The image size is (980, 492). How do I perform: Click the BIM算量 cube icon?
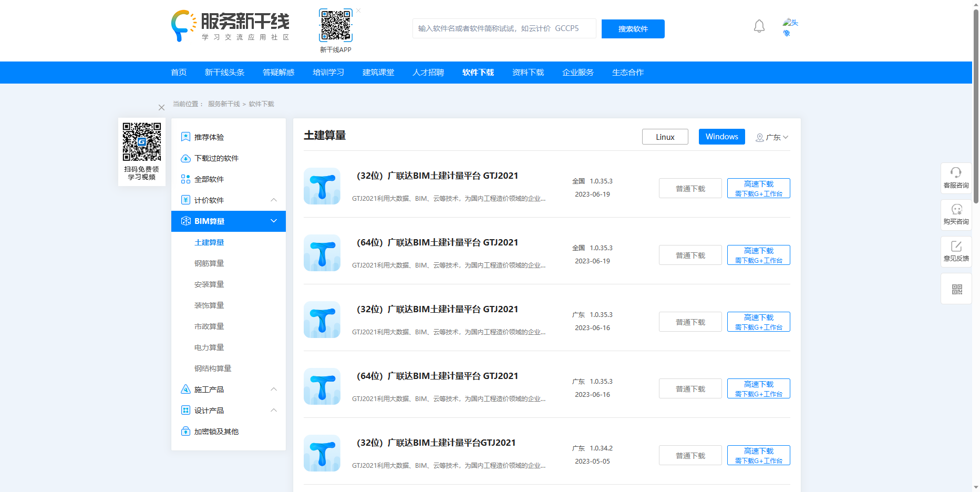185,221
